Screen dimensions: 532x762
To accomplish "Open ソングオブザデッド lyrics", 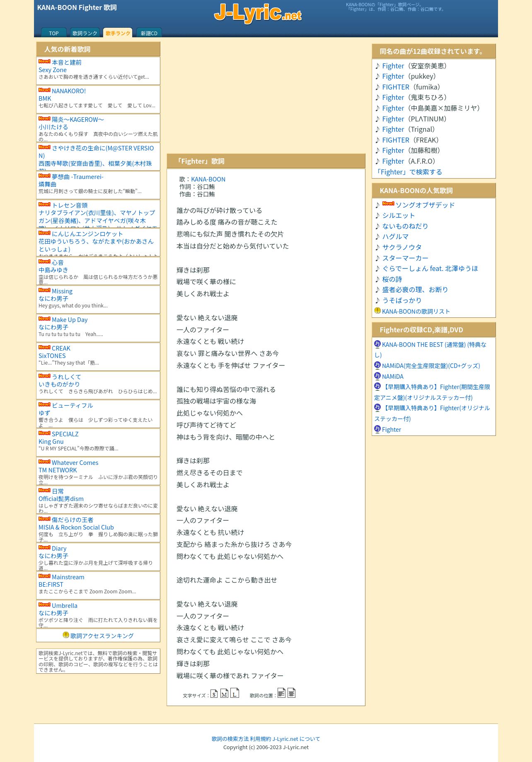I will point(425,205).
